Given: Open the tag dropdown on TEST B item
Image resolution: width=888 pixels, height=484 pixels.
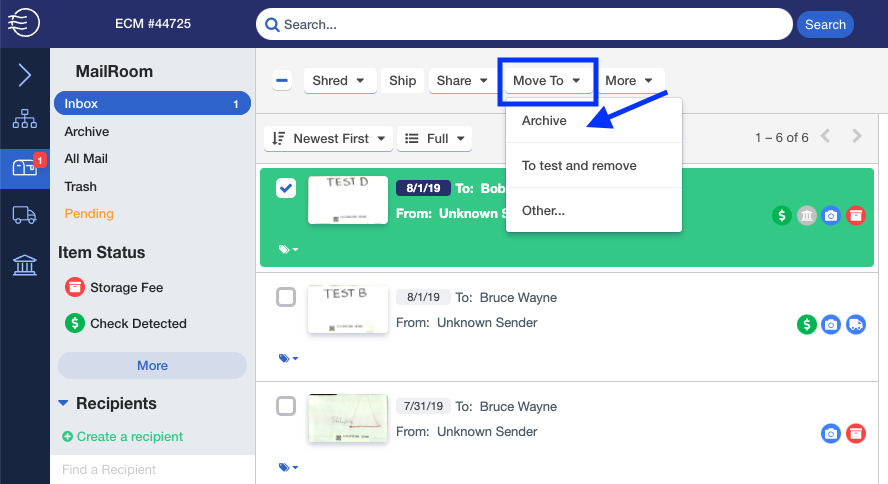Looking at the screenshot, I should tap(288, 358).
